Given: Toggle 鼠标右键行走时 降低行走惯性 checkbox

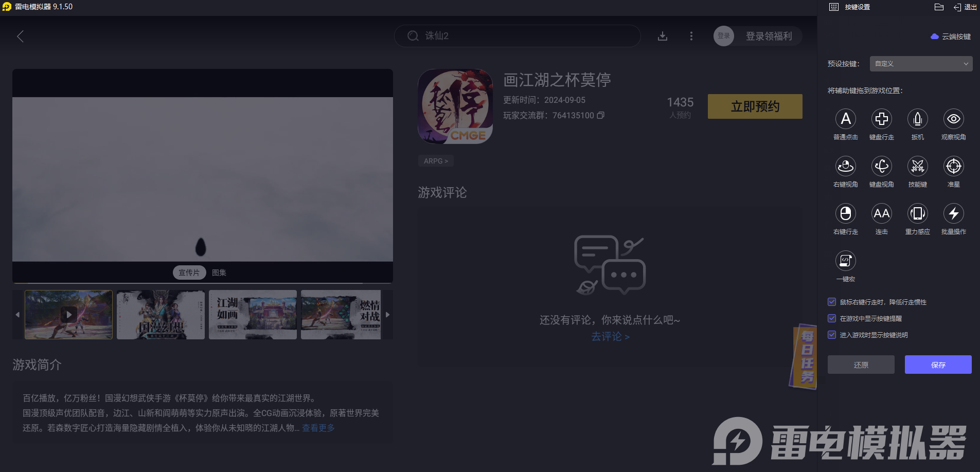Looking at the screenshot, I should tap(832, 302).
